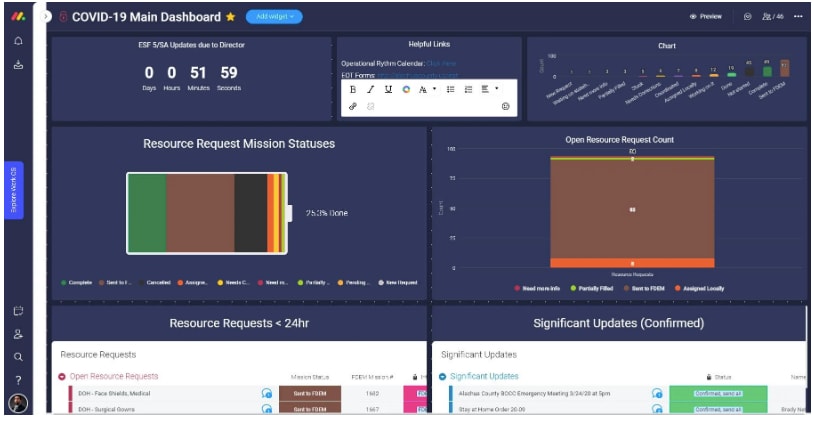Open the subscribers count 46 icon
The image size is (814, 421).
(x=772, y=17)
